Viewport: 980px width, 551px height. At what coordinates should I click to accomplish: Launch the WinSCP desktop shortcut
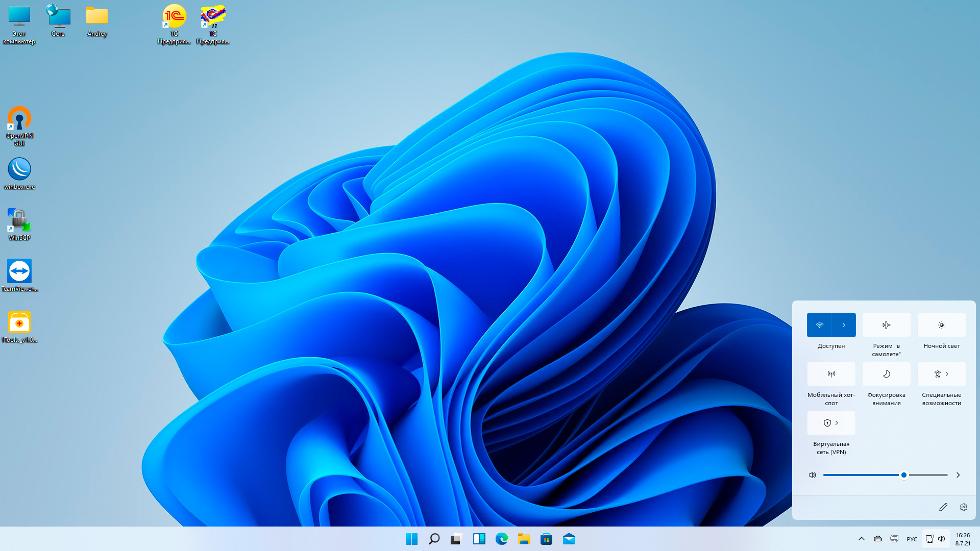[x=19, y=220]
